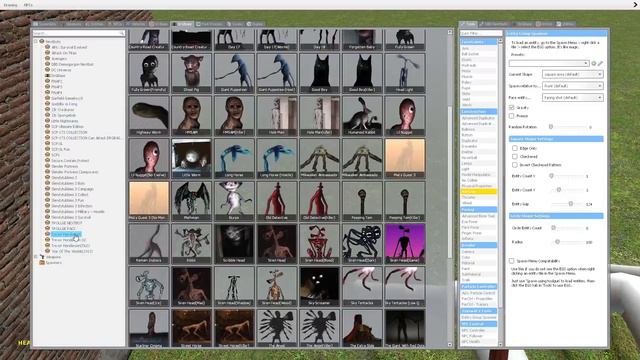640x360 pixels.
Task: Select the purple Siren Head(Game) icon
Action: pyautogui.click(x=404, y=243)
